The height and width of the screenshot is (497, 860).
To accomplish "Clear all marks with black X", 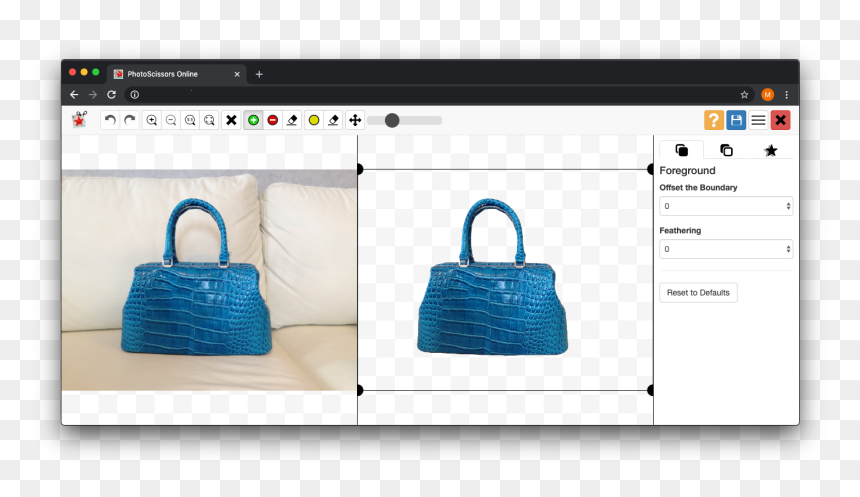I will [231, 120].
